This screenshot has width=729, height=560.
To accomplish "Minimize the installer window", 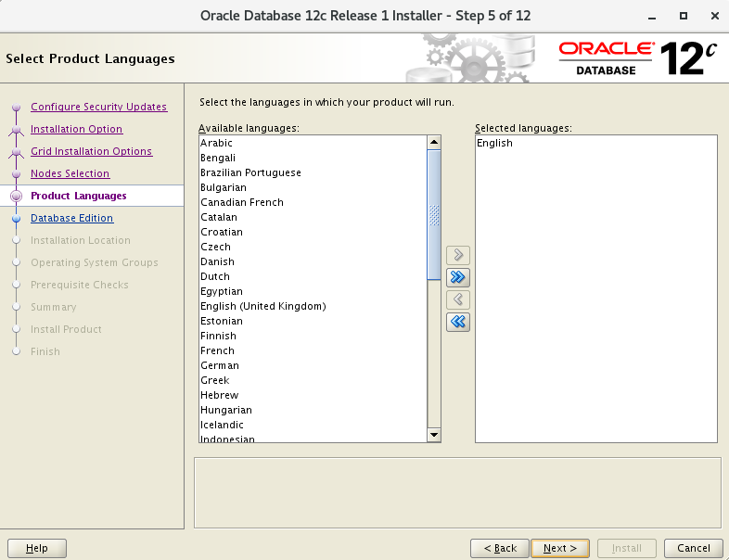I will 652,17.
